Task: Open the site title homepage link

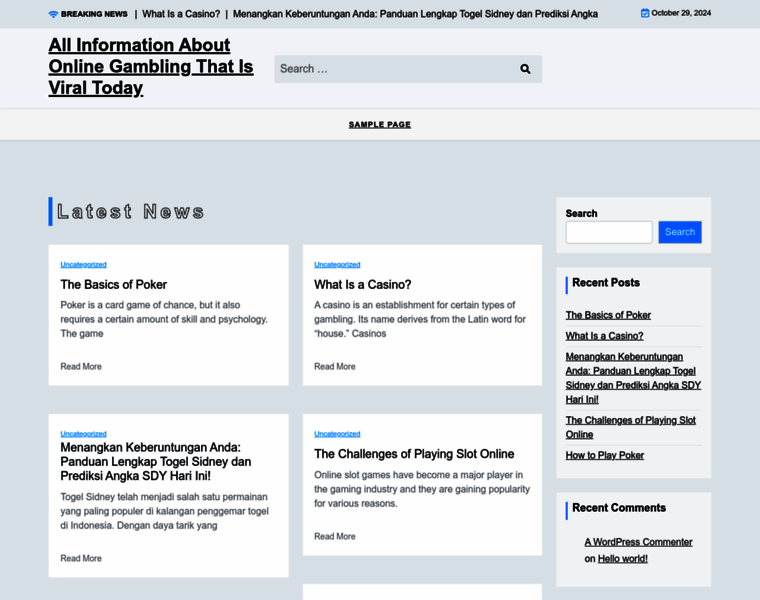Action: click(150, 66)
